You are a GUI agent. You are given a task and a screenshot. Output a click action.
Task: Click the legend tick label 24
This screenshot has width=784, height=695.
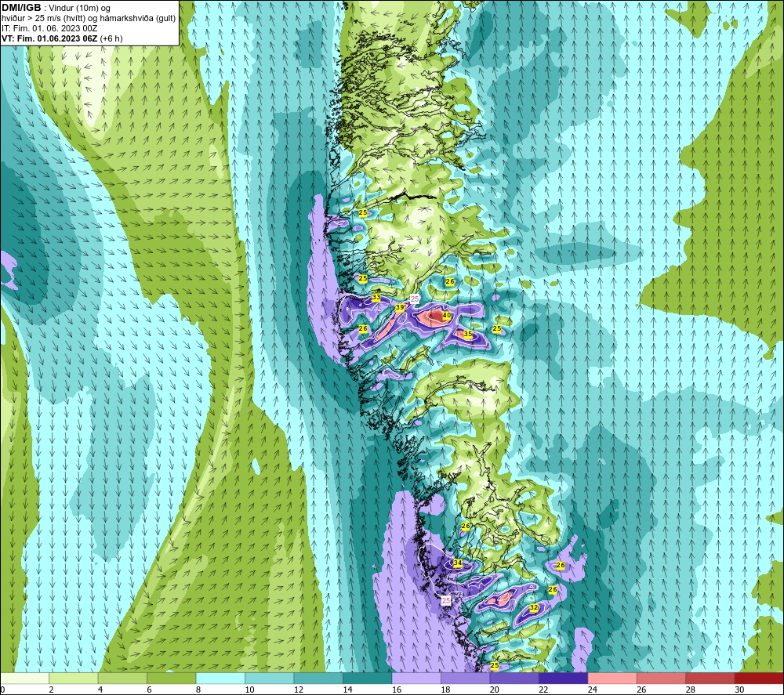click(593, 690)
